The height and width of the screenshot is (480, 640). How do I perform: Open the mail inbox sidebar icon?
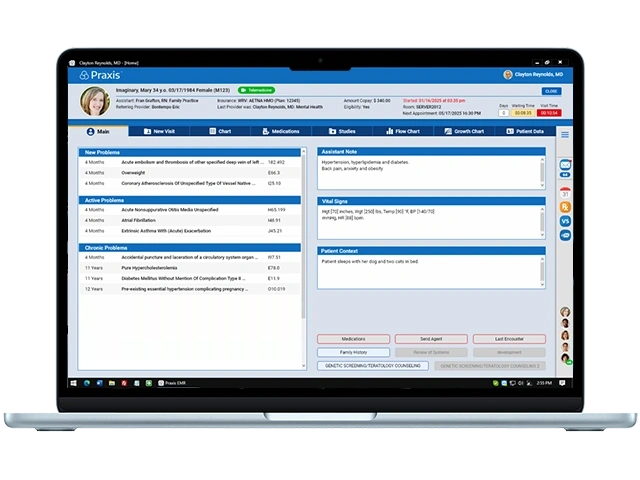point(565,164)
